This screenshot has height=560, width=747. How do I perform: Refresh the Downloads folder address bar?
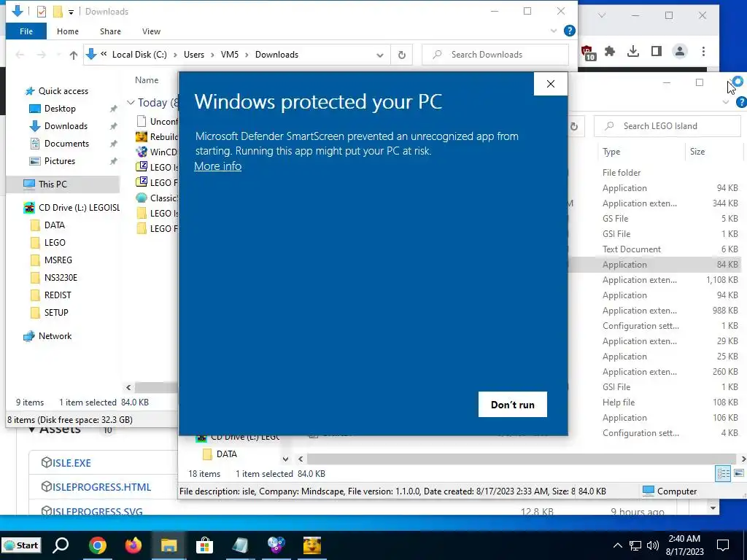[402, 55]
